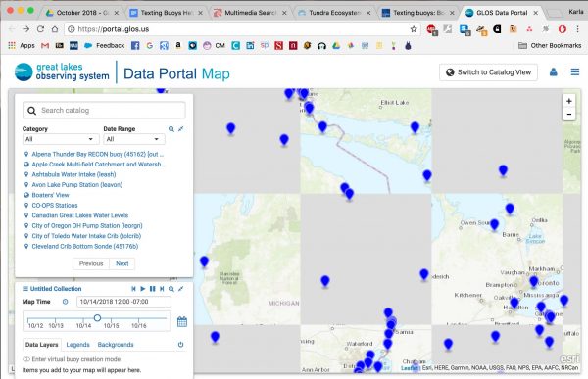Click the 10/16 tick on time slider
Screen dimensions: 588x379
[139, 326]
